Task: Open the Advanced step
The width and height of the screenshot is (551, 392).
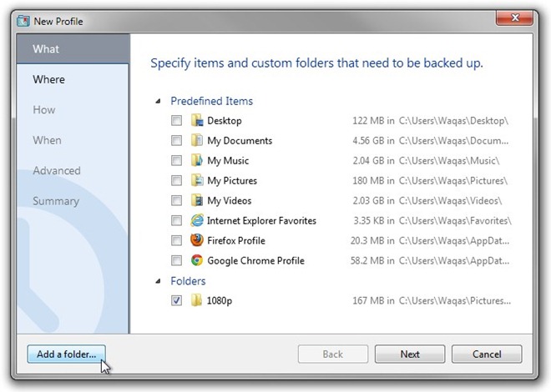Action: [x=57, y=170]
